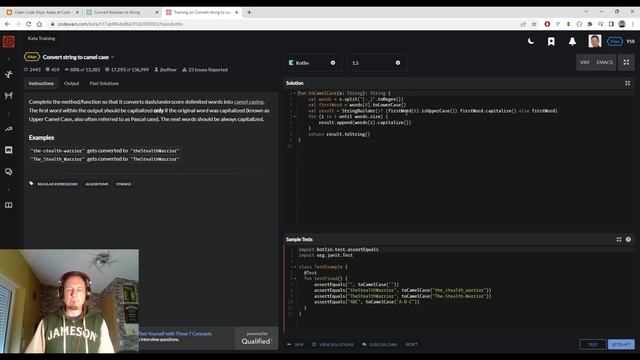Open the Codewars home logo
This screenshot has height=360, width=640.
tap(9, 42)
